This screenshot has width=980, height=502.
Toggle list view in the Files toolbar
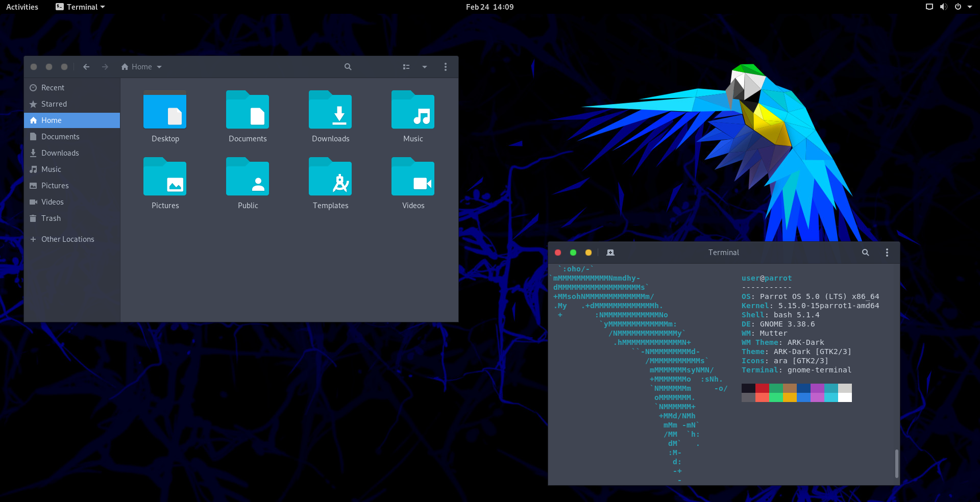tap(406, 67)
